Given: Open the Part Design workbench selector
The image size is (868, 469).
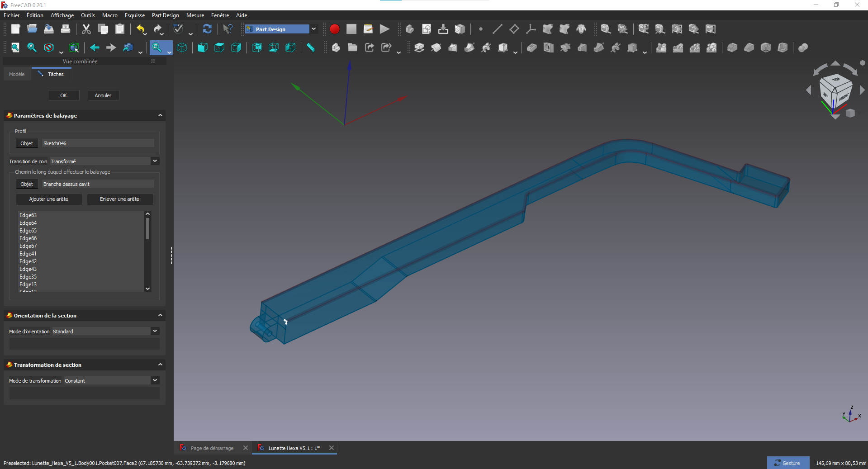Looking at the screenshot, I should pyautogui.click(x=313, y=29).
